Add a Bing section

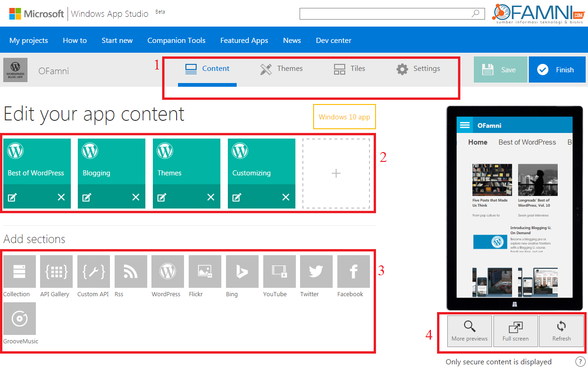[242, 272]
